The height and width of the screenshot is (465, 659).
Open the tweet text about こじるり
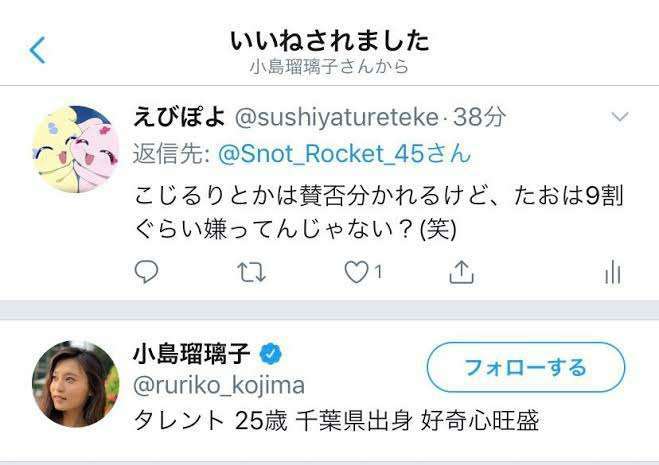point(378,212)
